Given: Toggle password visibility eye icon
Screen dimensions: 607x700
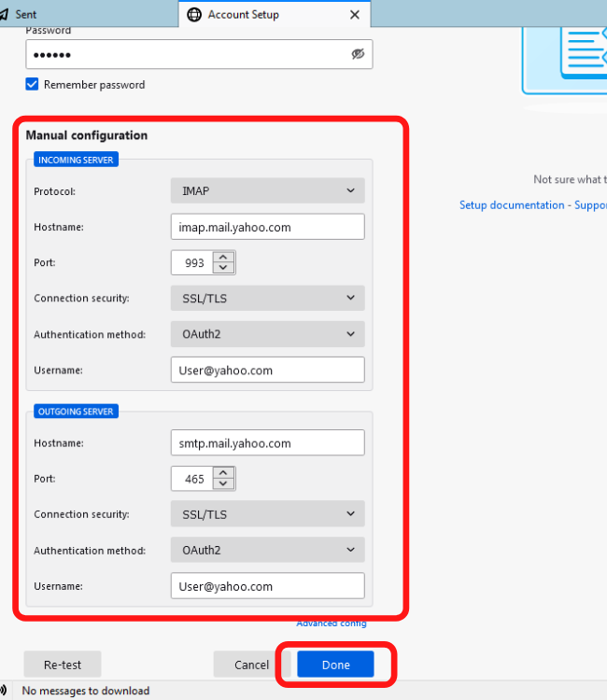Looking at the screenshot, I should (358, 54).
